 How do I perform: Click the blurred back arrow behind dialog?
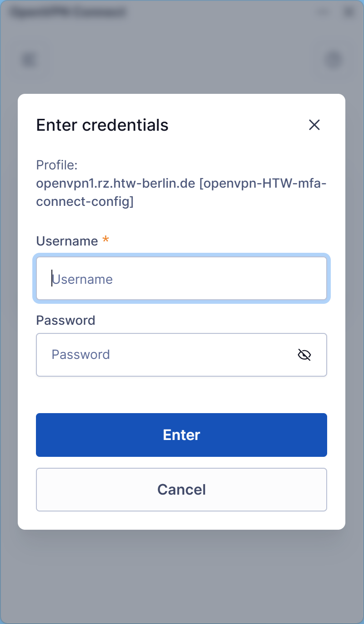pyautogui.click(x=30, y=60)
